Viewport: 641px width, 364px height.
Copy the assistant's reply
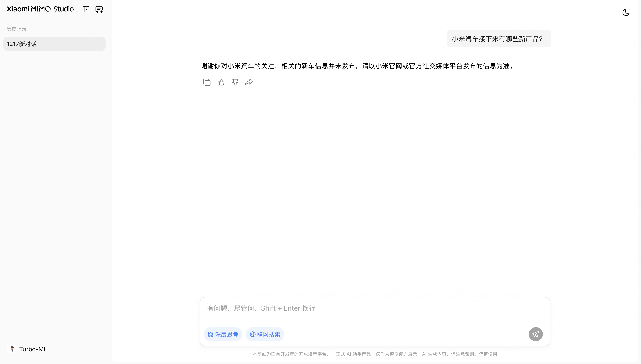[x=207, y=82]
